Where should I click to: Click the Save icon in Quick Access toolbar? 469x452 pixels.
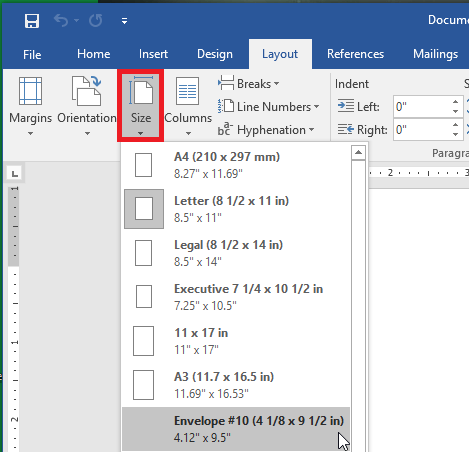(x=32, y=21)
